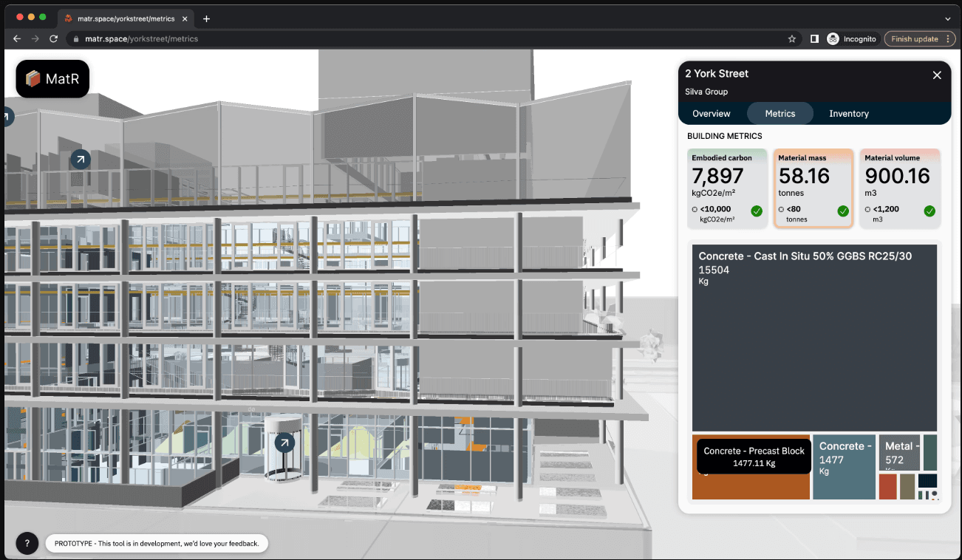Select the Metrics tab
This screenshot has height=560, width=962.
[x=780, y=113]
